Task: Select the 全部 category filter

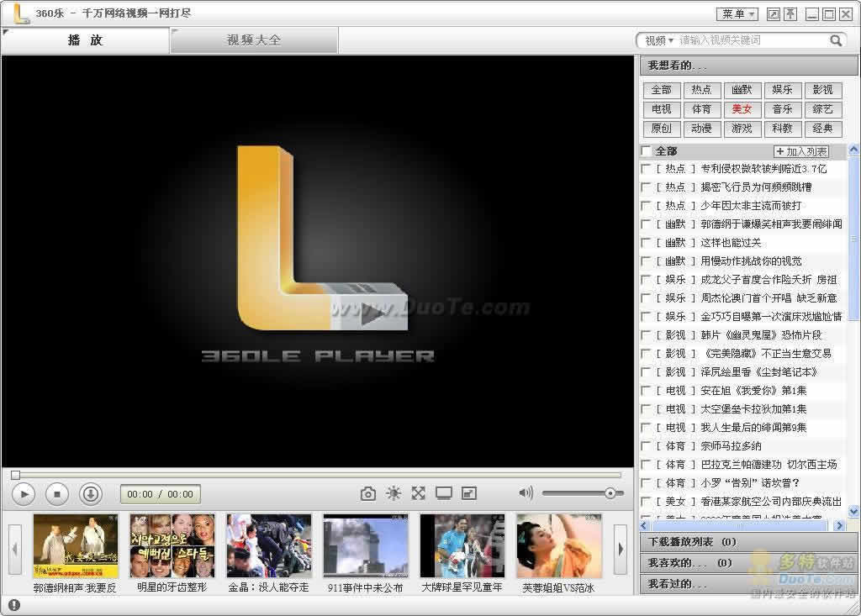Action: pos(662,89)
